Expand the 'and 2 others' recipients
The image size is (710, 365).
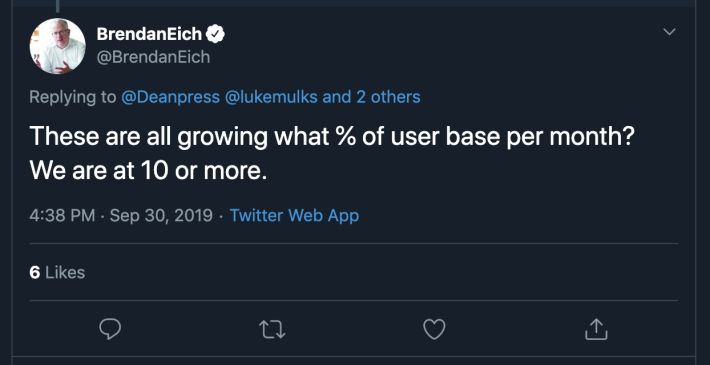(x=371, y=97)
